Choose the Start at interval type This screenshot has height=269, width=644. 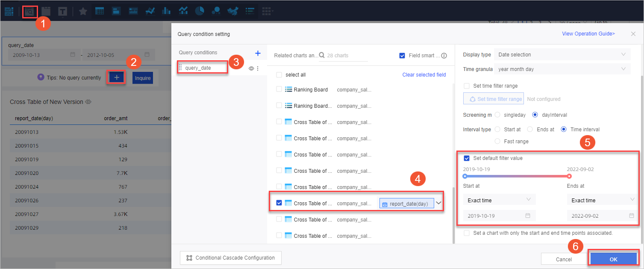[497, 129]
